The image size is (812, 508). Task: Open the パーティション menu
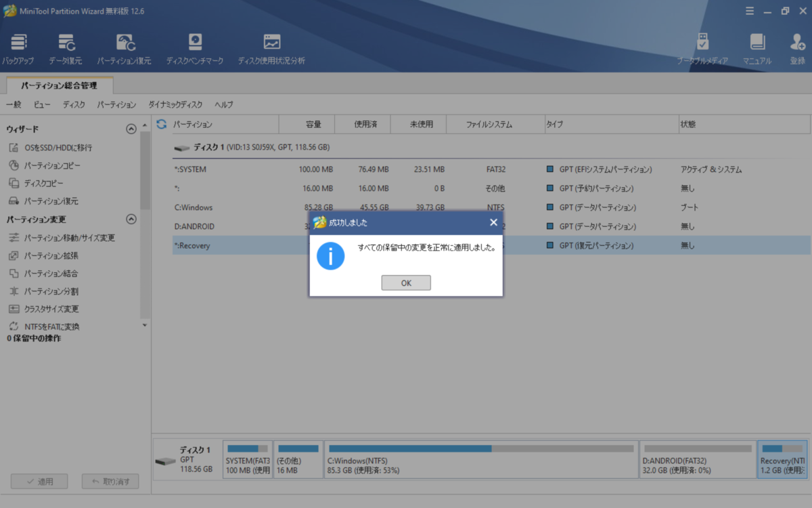point(116,105)
